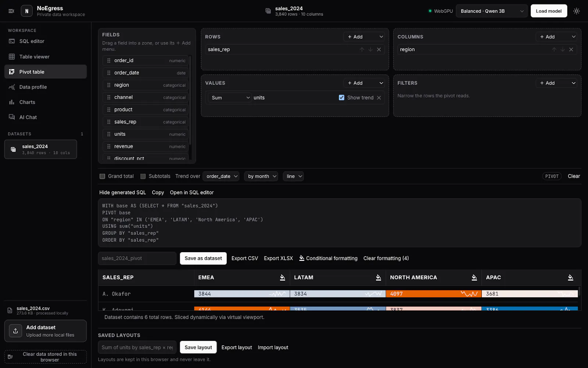Change the line trend type dropdown

pyautogui.click(x=293, y=176)
